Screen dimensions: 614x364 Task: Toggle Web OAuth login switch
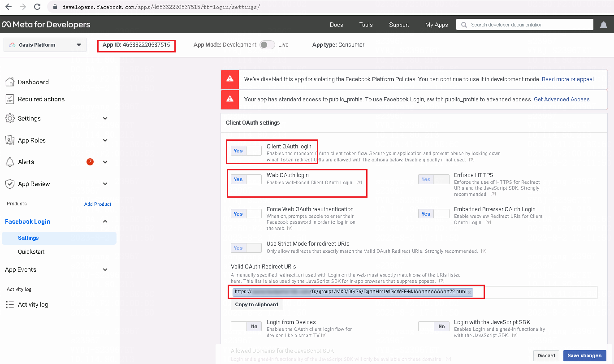(246, 179)
